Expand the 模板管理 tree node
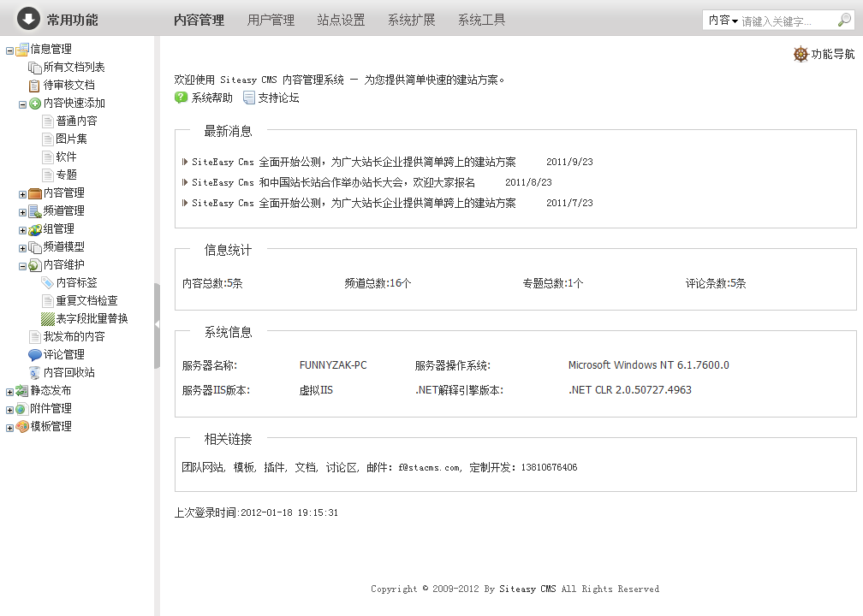Viewport: 863px width, 616px height. [x=9, y=428]
